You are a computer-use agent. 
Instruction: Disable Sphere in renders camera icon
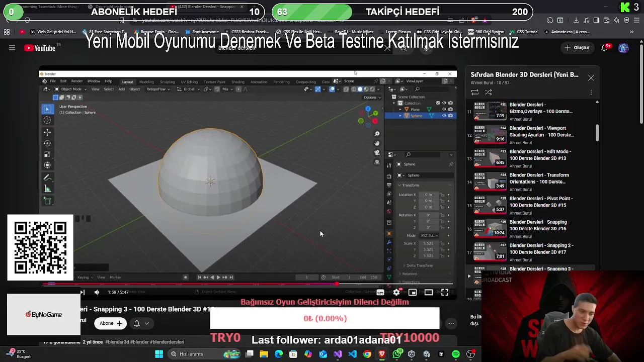coord(450,116)
